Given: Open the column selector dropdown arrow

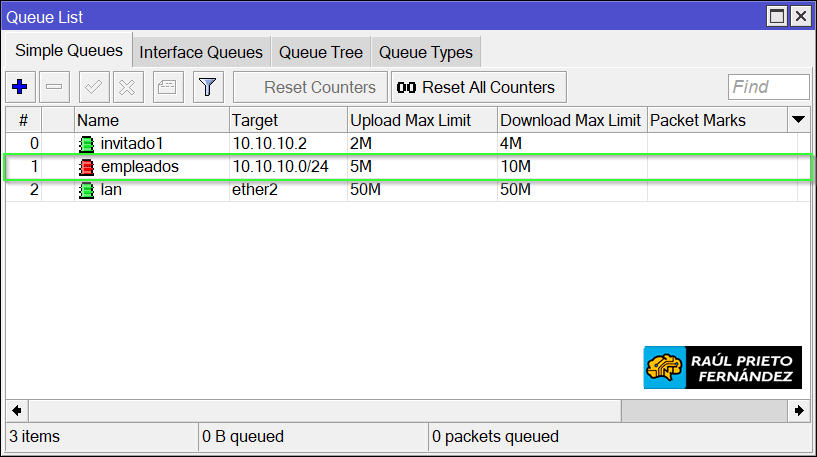Looking at the screenshot, I should tap(798, 120).
